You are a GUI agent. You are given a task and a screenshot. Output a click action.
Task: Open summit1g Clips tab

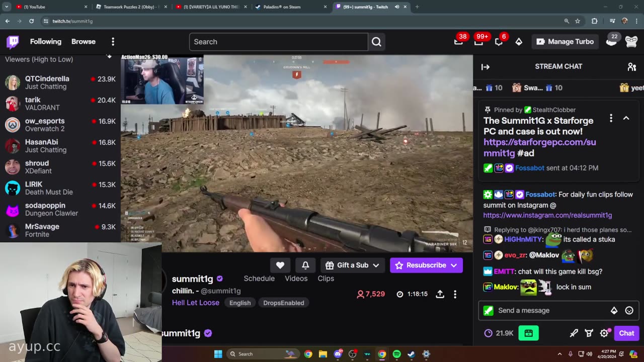[326, 279]
